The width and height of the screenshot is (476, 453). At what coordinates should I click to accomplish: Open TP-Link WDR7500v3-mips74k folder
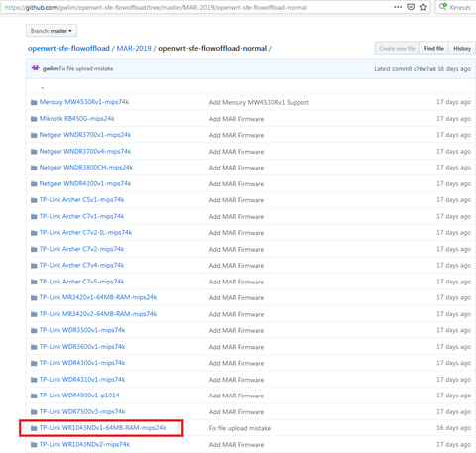tap(82, 411)
